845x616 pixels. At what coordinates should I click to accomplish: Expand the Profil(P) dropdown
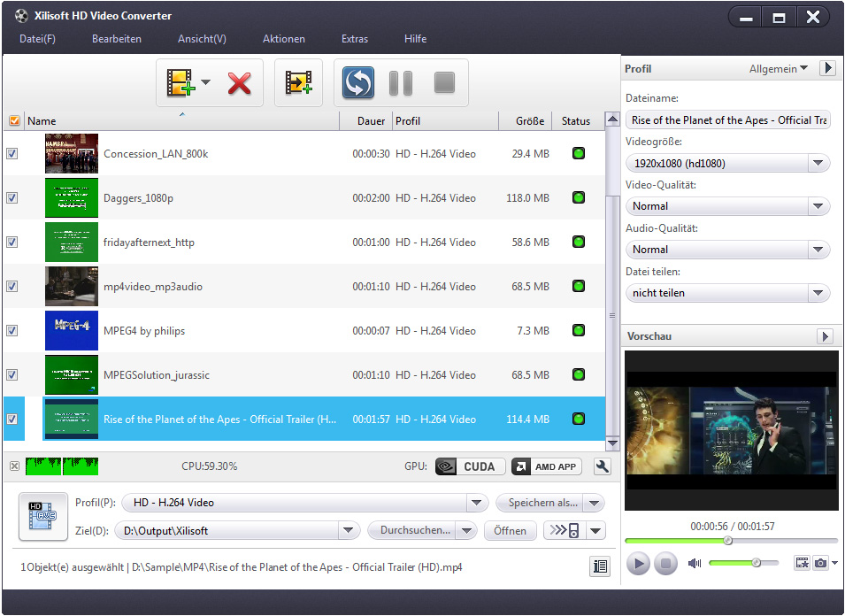[x=476, y=503]
